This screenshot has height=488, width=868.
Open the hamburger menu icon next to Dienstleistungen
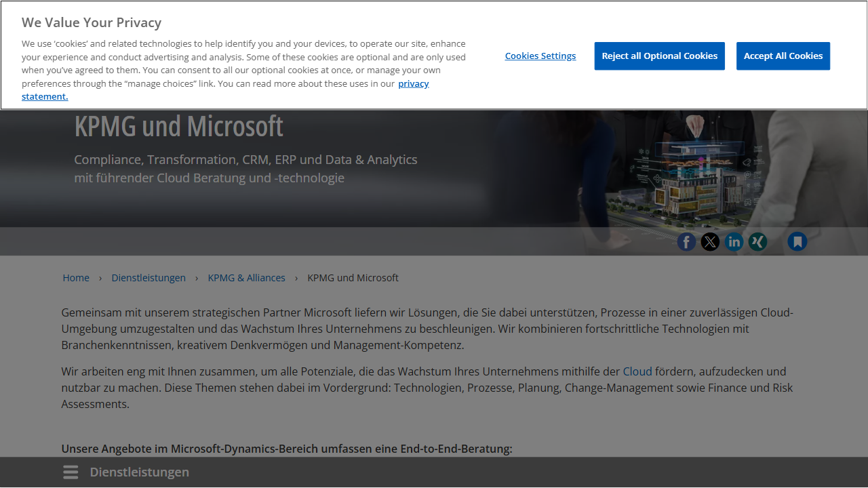click(x=71, y=472)
